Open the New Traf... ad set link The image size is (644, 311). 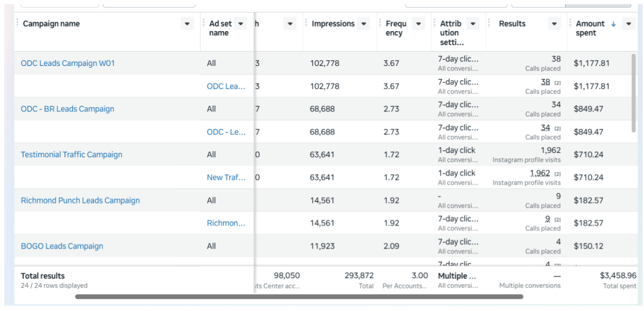(226, 177)
